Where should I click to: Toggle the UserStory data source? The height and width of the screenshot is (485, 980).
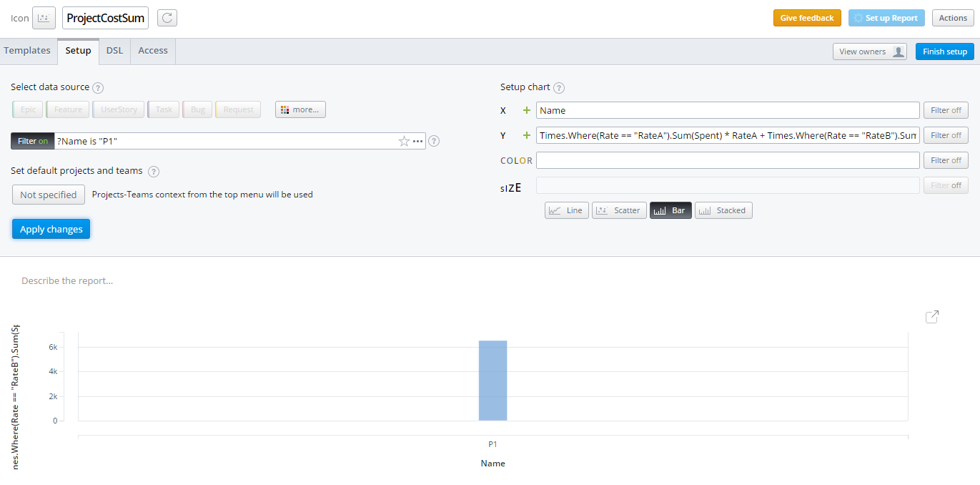click(119, 109)
